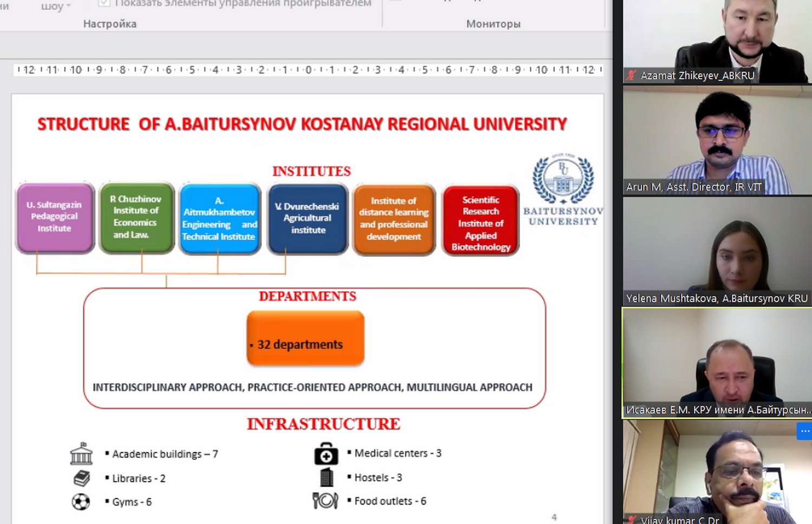Click the plate and cutlery food icon
The image size is (812, 524).
325,501
